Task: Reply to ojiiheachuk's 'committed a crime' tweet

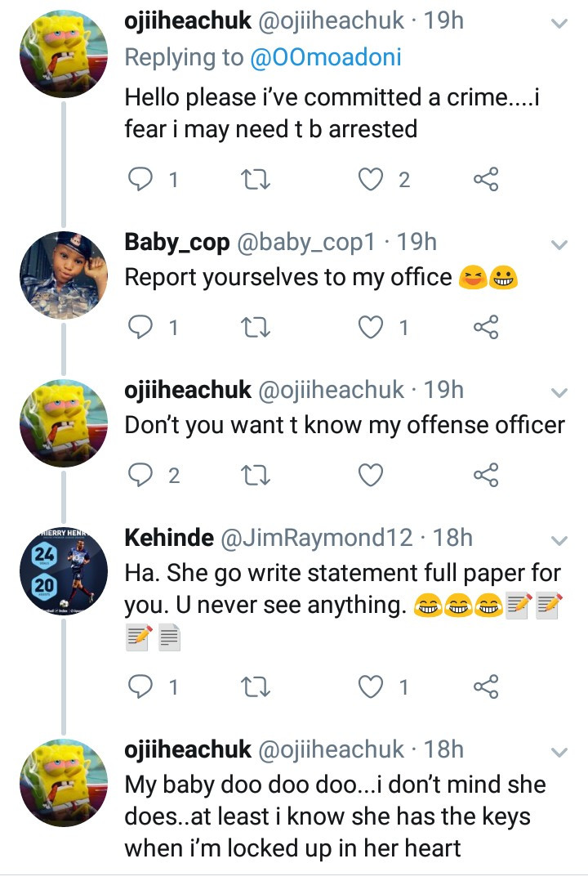Action: (142, 179)
